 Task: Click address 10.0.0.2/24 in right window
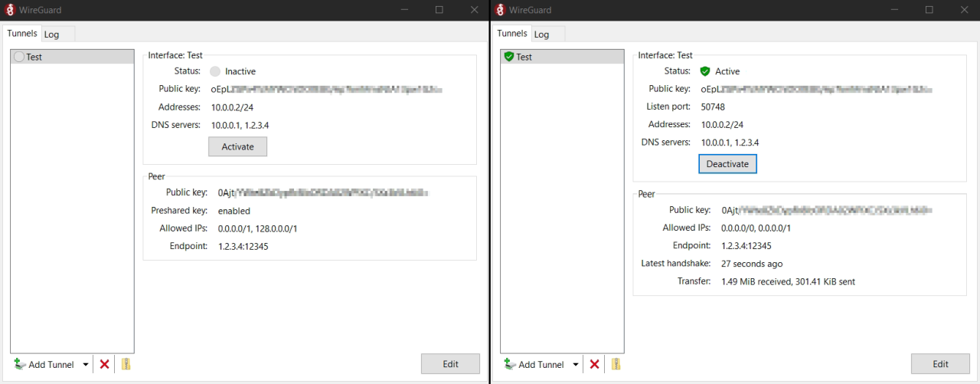722,125
